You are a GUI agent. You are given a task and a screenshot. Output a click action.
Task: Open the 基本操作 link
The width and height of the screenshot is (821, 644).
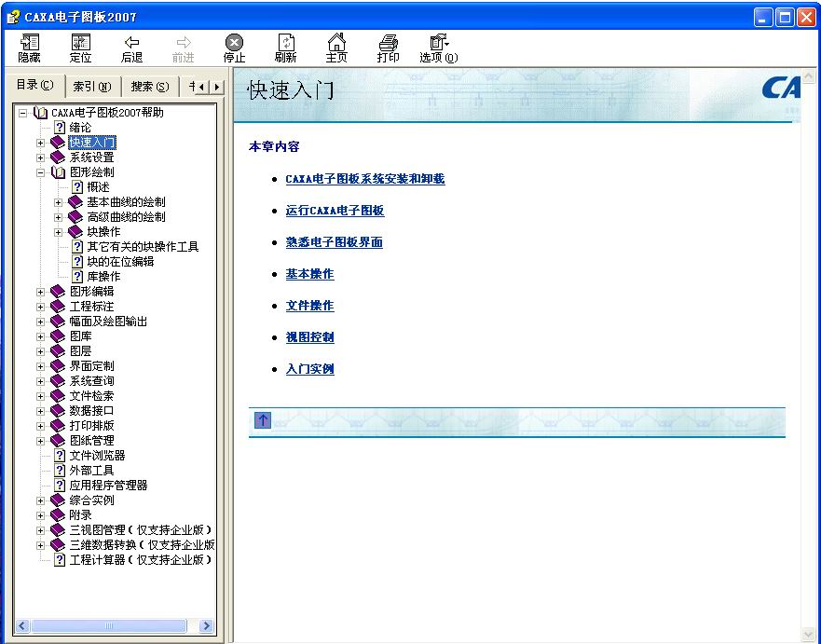[309, 274]
